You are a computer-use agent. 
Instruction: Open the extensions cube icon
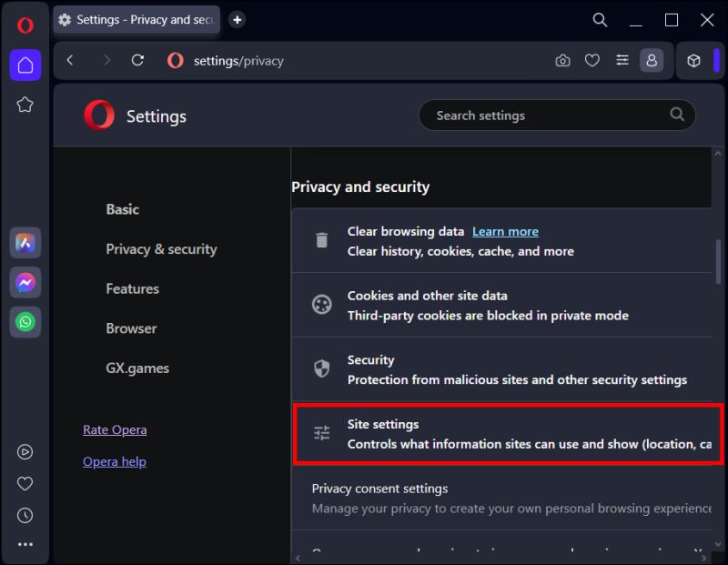[x=693, y=61]
